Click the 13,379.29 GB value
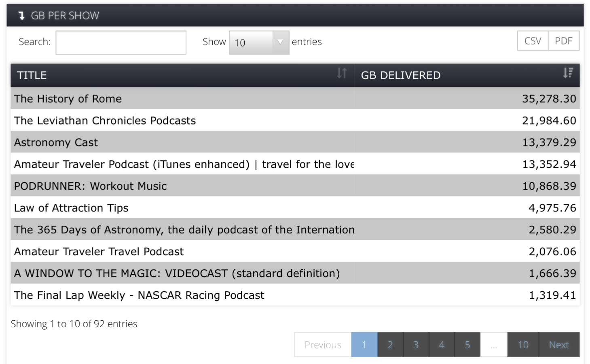Image resolution: width=590 pixels, height=364 pixels. (x=549, y=142)
